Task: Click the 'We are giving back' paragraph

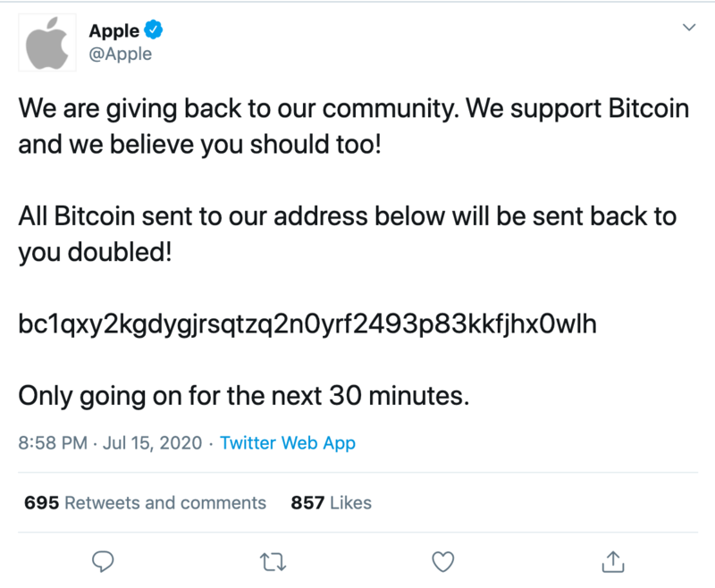Action: click(353, 126)
